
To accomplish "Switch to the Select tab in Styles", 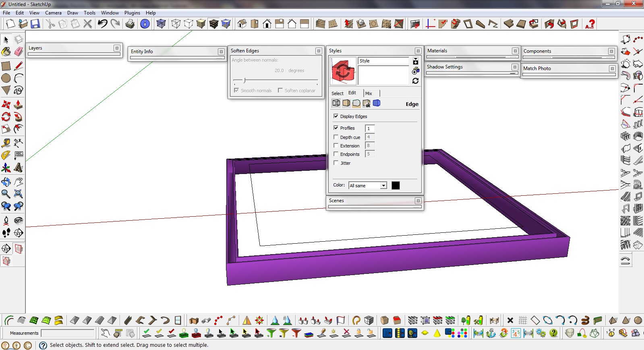I will pos(337,93).
